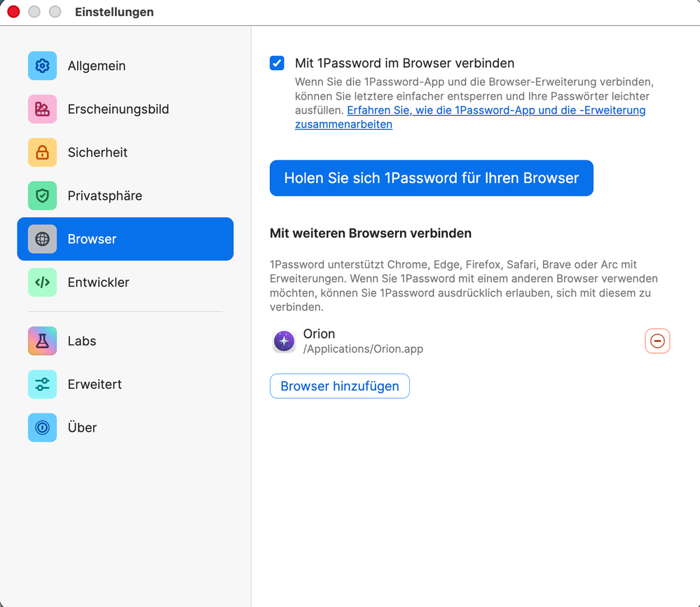700x607 pixels.
Task: Click the Einstellungen window title
Action: (114, 13)
